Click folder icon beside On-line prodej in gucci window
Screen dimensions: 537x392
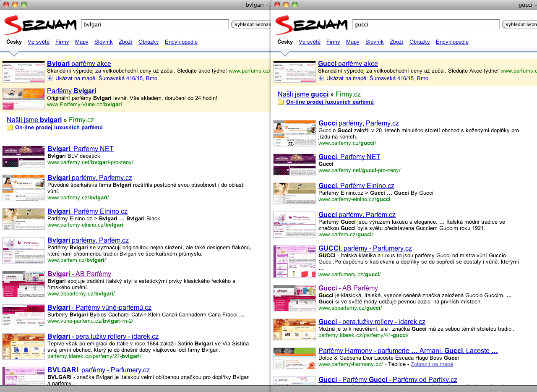coord(281,102)
